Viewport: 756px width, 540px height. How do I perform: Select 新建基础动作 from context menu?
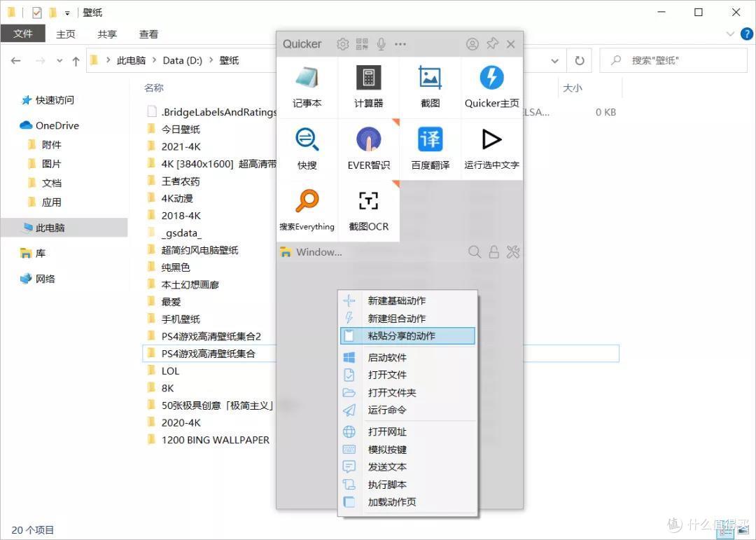408,300
